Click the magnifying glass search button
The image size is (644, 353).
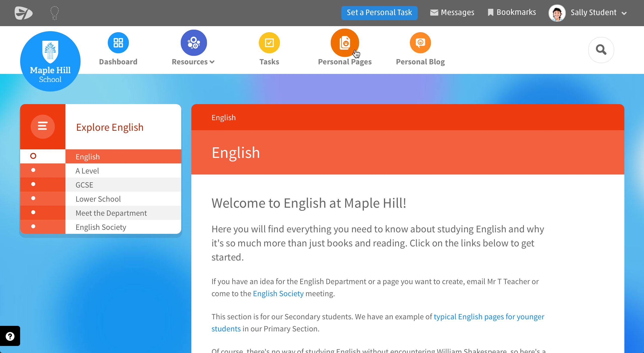[601, 50]
